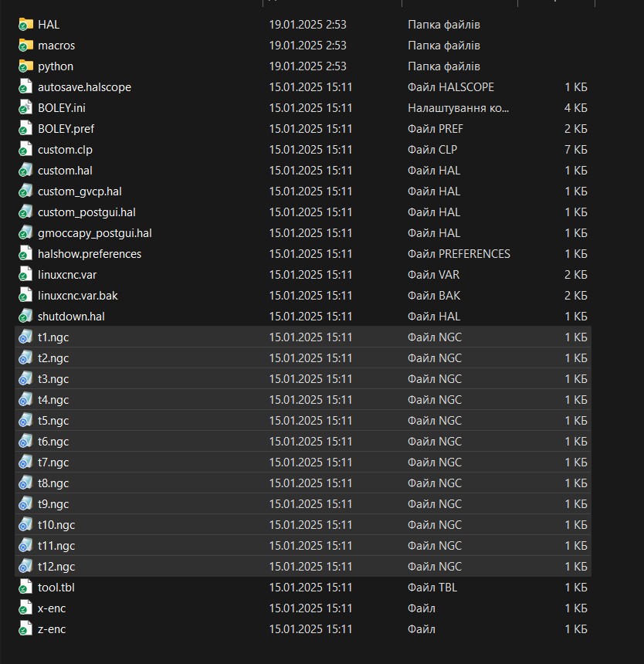Click the t11.ngc file icon
The image size is (644, 664).
(25, 545)
